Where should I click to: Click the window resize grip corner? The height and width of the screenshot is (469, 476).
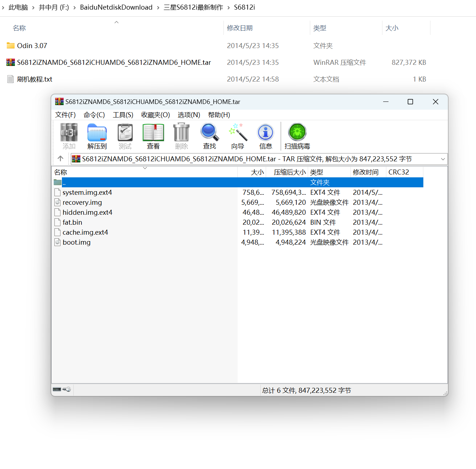click(445, 393)
